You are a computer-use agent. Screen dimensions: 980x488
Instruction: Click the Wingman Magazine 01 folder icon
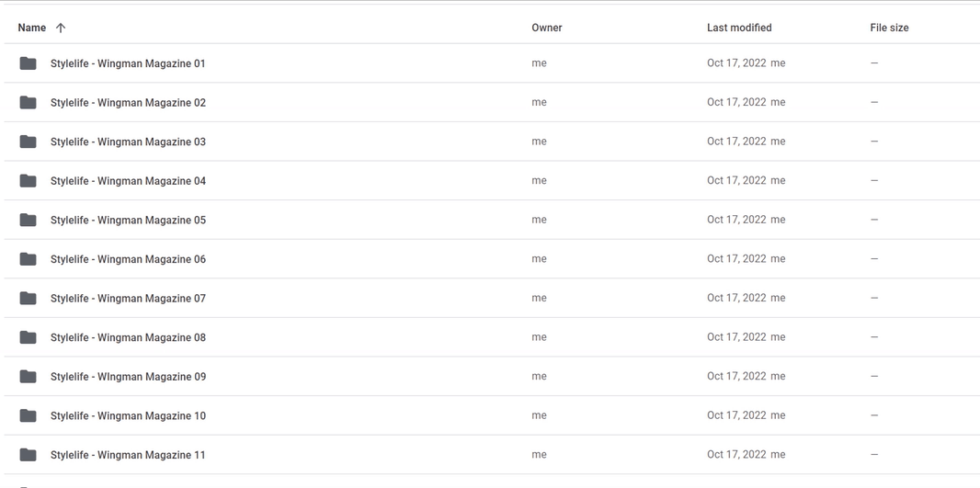pyautogui.click(x=28, y=63)
